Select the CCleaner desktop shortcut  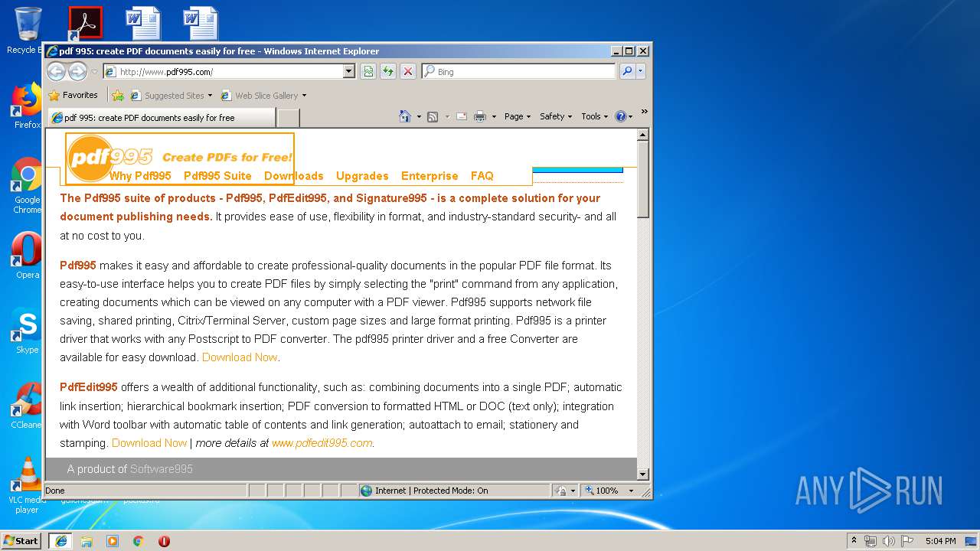28,406
